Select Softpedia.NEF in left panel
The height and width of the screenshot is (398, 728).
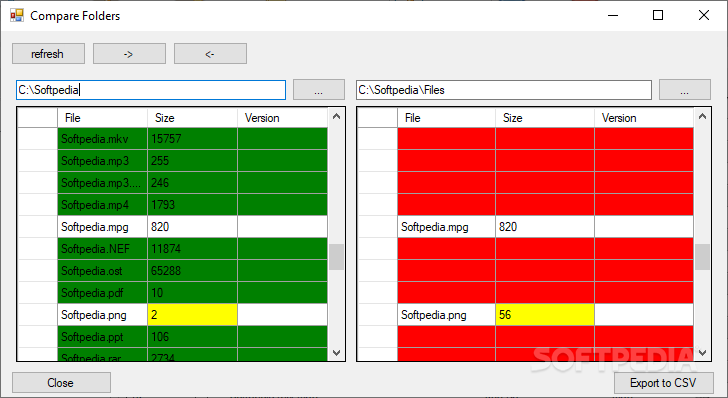pyautogui.click(x=103, y=249)
